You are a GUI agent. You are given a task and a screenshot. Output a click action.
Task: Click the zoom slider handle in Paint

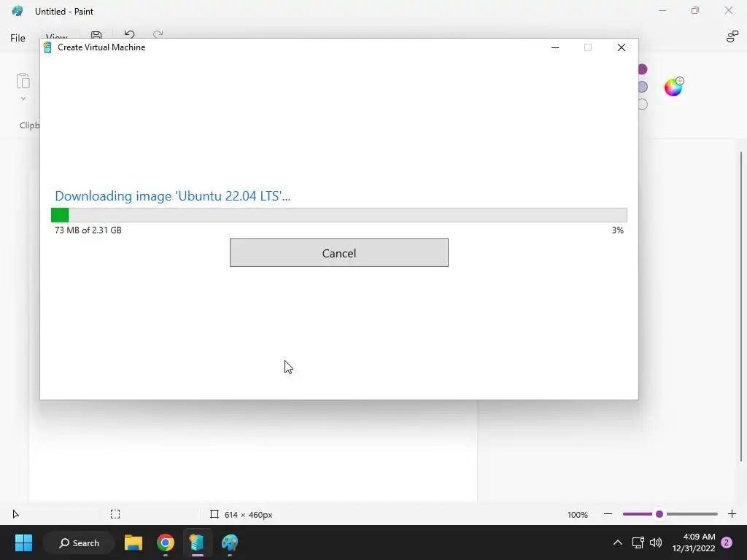pos(659,514)
